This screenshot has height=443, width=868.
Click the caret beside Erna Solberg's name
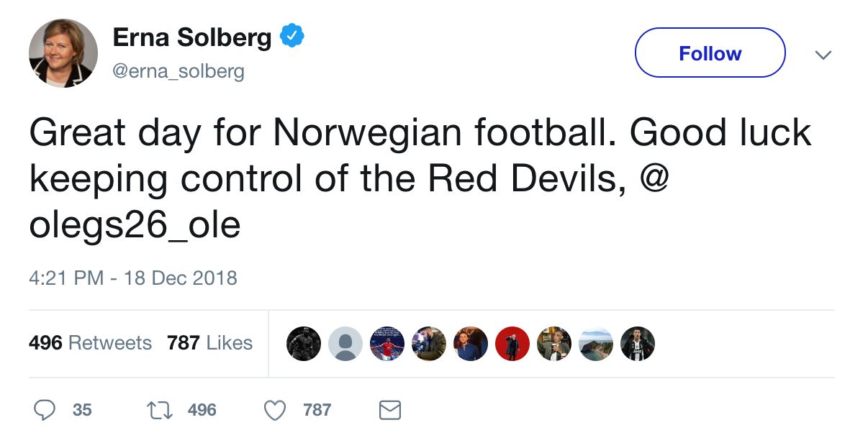coord(823,54)
